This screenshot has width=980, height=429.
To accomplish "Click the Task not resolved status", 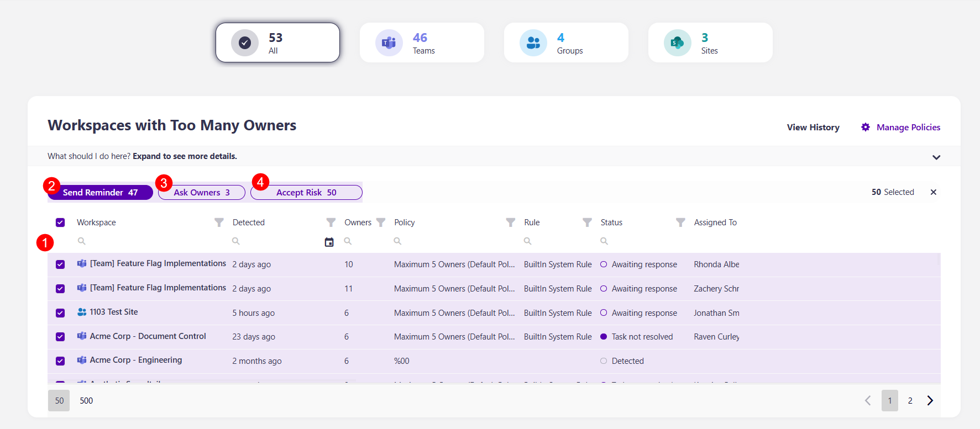I will click(x=642, y=337).
